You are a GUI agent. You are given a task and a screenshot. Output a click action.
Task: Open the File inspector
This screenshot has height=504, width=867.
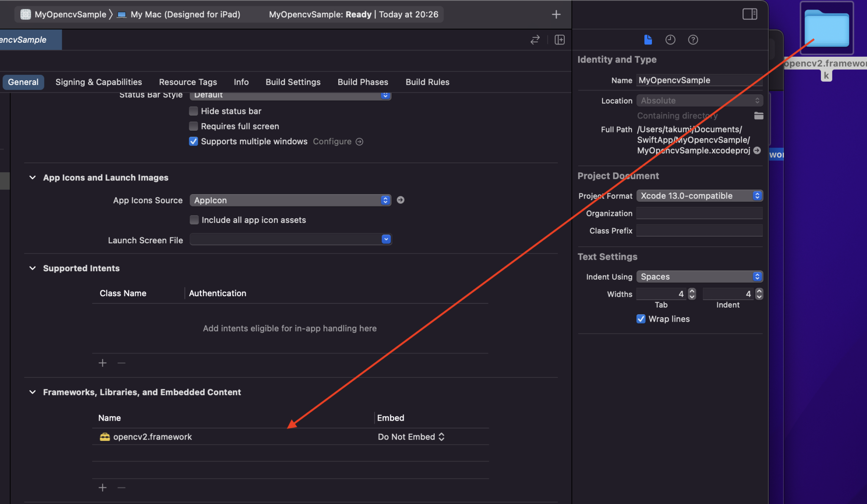tap(648, 39)
